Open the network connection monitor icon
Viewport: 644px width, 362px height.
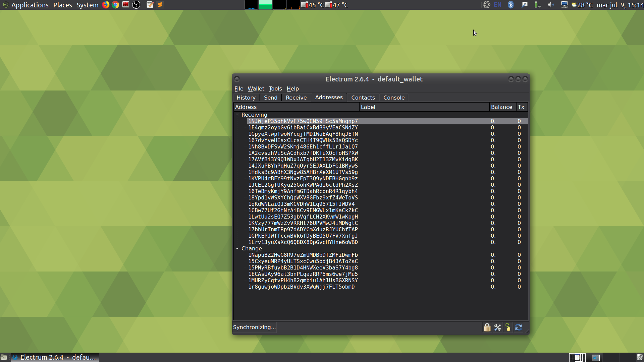tap(565, 5)
